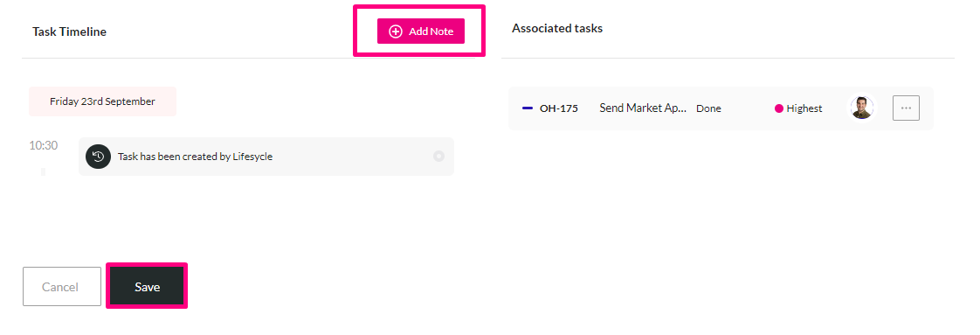980x335 pixels.
Task: Click the small circle icon on created entry
Action: coord(438,156)
